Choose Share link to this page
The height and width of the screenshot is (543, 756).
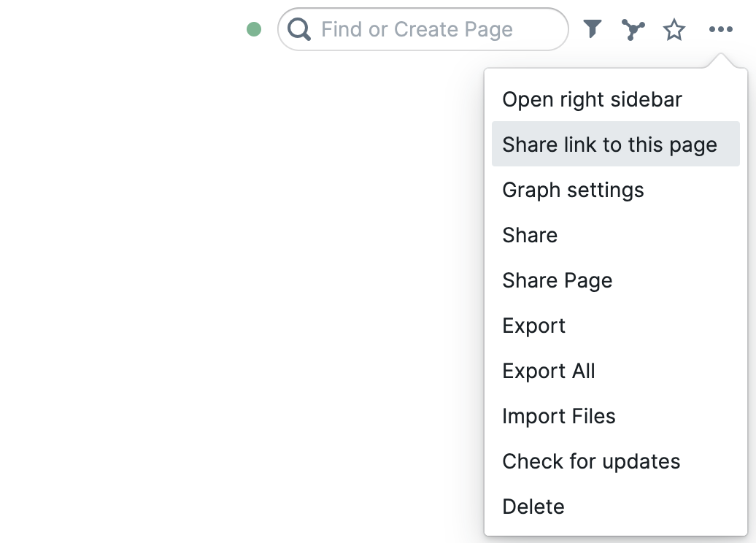(x=609, y=145)
